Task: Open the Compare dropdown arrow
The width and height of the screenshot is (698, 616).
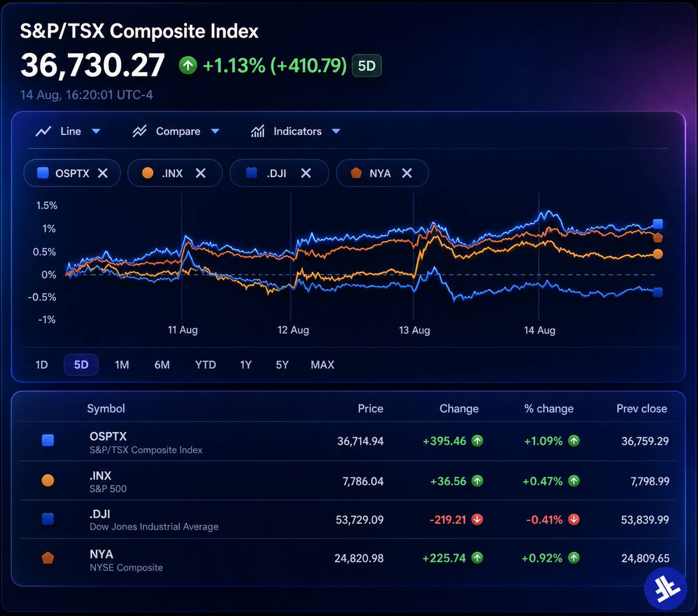Action: 215,131
